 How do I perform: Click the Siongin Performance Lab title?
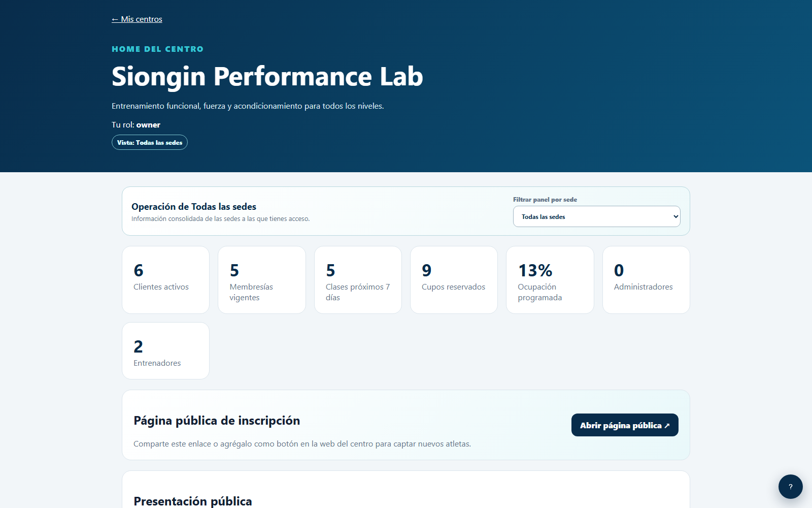267,76
